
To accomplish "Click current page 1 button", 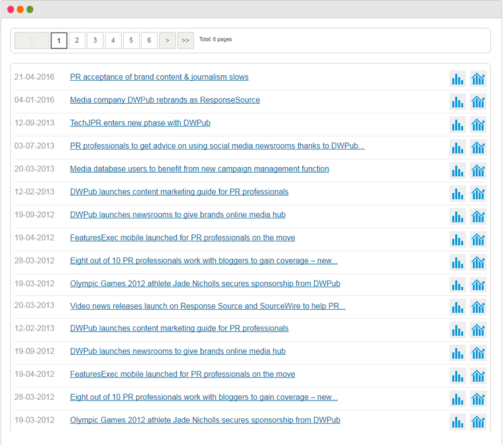I will (59, 40).
